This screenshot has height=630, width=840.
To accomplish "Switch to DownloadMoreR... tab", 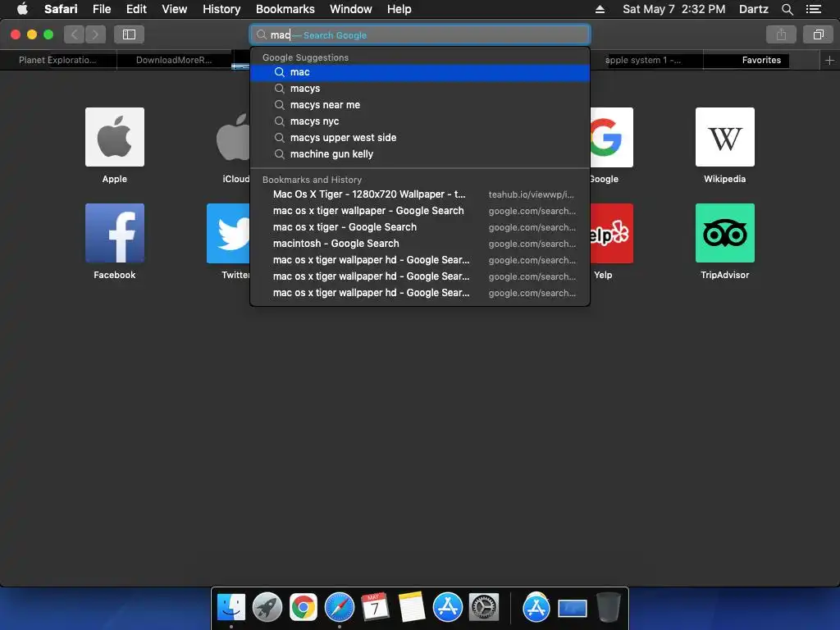I will point(174,60).
